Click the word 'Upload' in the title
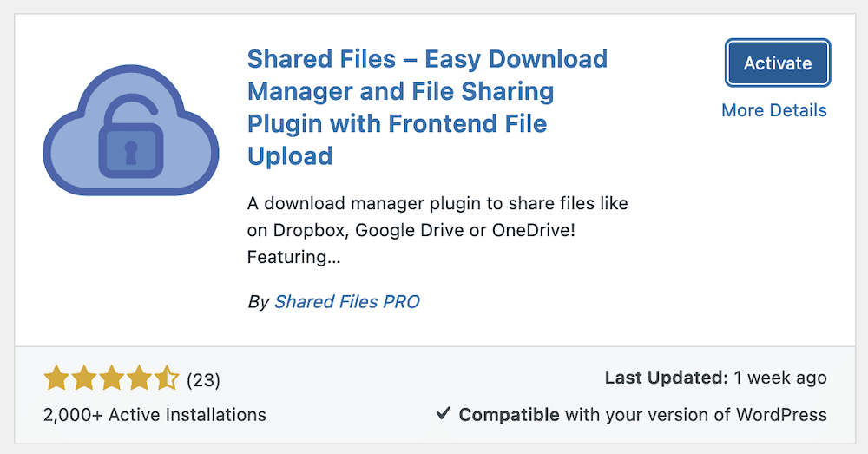 (290, 156)
